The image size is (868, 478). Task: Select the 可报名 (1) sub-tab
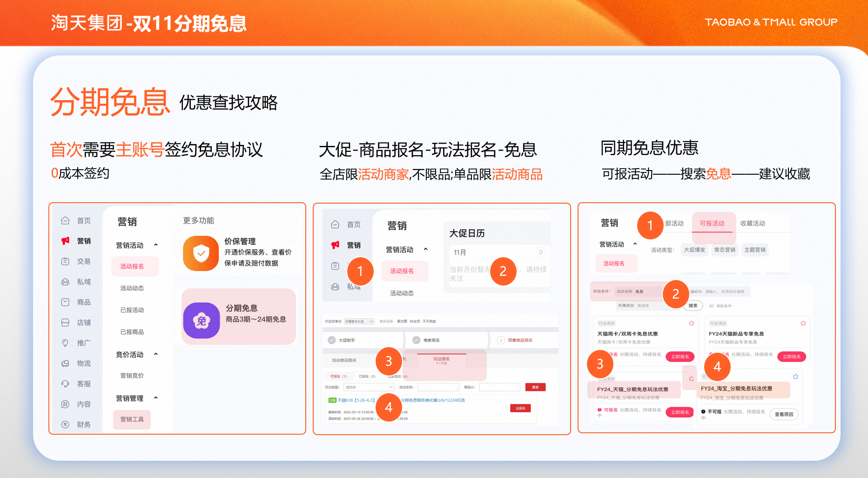(x=338, y=376)
